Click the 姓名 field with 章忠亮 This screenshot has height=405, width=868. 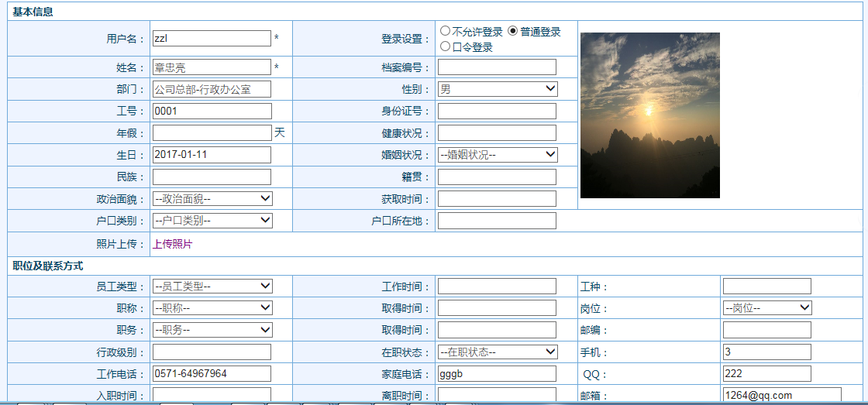pos(212,67)
